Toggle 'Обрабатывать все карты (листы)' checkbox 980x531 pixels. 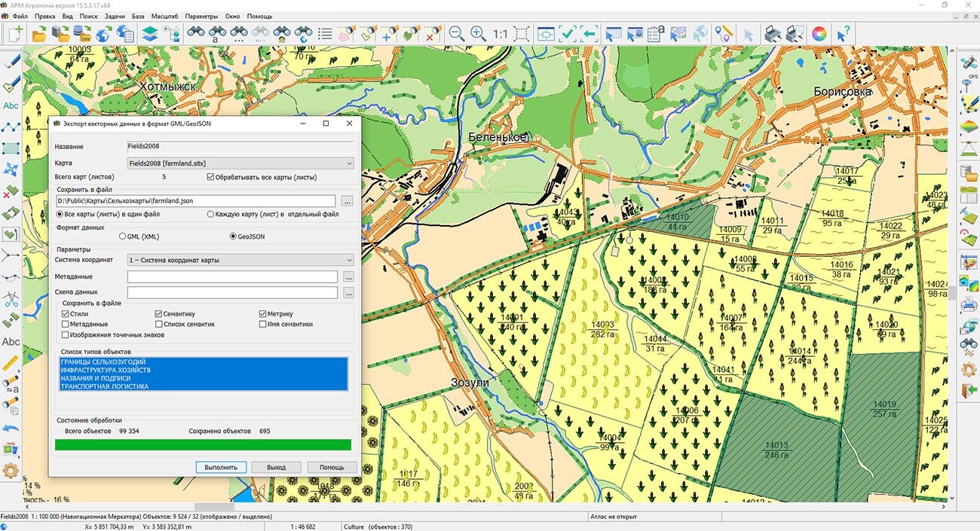click(210, 178)
